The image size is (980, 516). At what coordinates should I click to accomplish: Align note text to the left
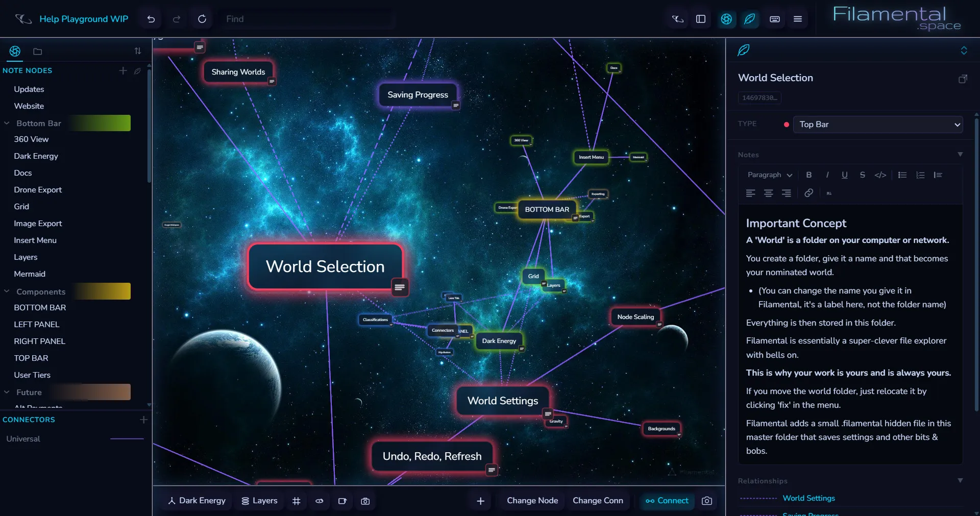(x=750, y=193)
